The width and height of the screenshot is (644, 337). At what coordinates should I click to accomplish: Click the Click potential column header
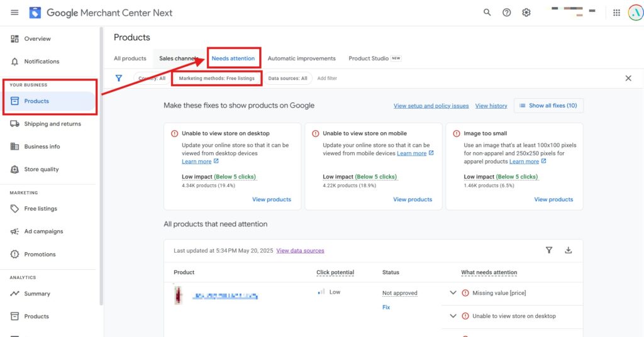(335, 272)
